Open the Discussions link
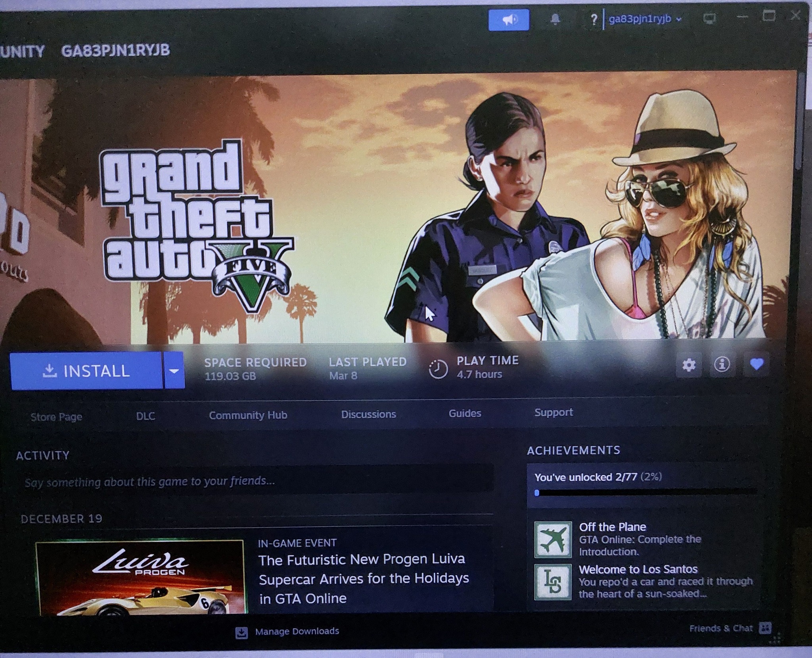Screen dimensions: 812x658 point(369,414)
